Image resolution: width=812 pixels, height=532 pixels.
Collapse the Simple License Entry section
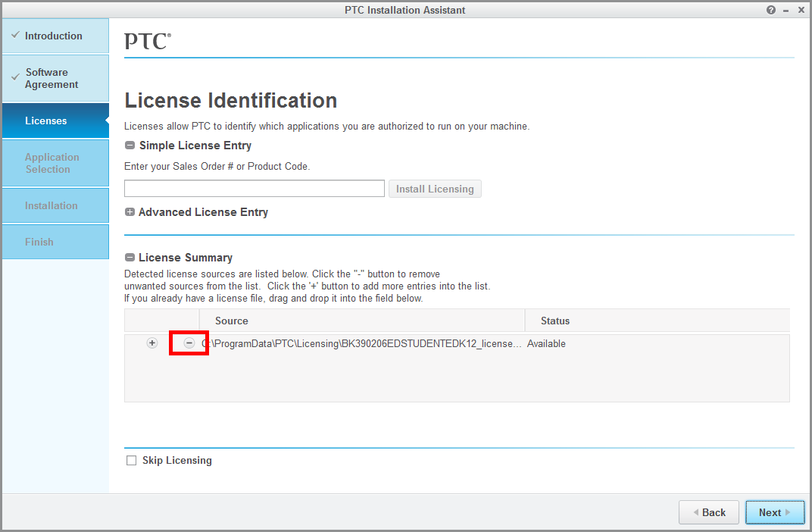[130, 146]
